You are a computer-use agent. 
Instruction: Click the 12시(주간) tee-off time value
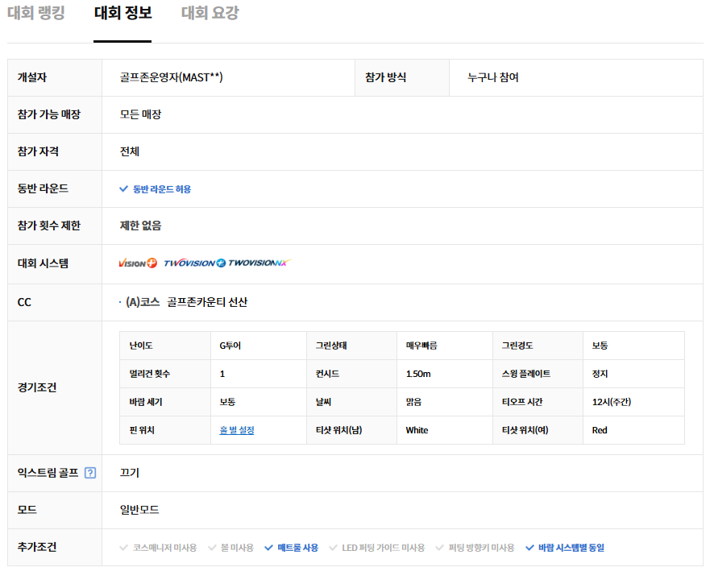(x=611, y=402)
